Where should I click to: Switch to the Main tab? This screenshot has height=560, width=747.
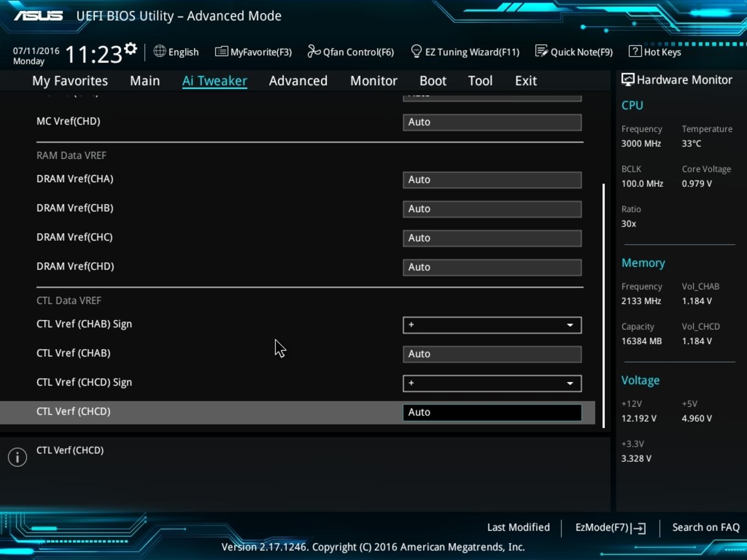click(145, 81)
